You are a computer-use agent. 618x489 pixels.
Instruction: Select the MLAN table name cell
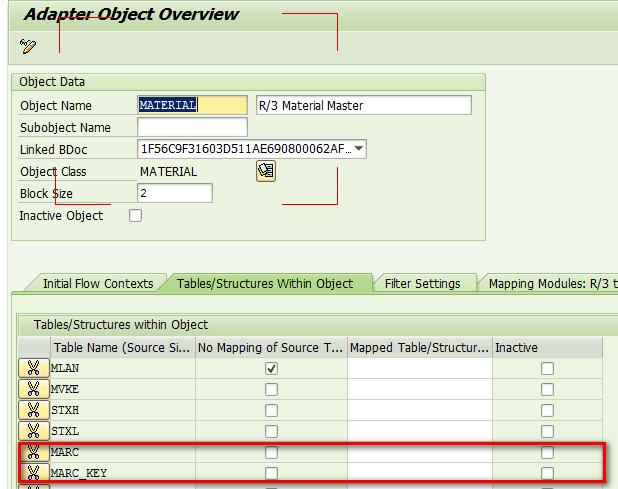point(123,368)
